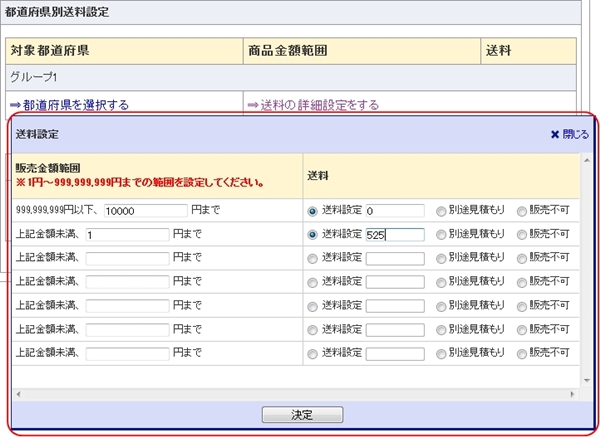
Task: Select 販売不可 radio in the fourth row
Action: (522, 283)
